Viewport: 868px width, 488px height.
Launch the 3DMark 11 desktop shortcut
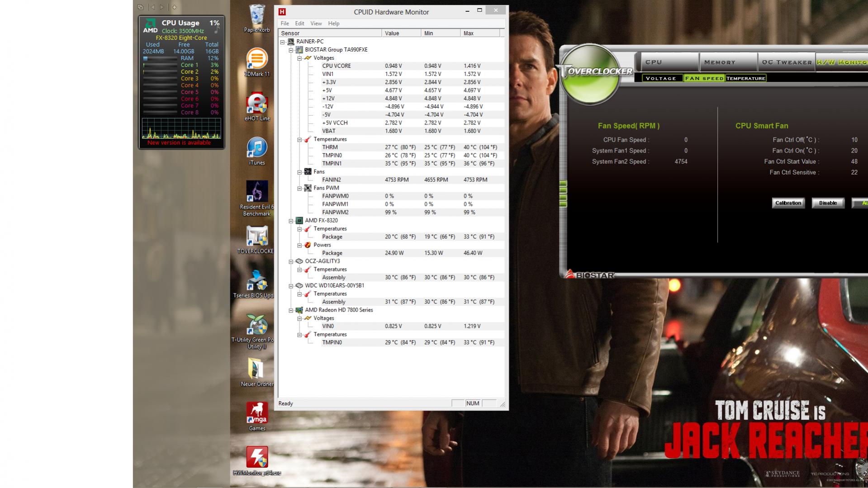click(x=257, y=62)
